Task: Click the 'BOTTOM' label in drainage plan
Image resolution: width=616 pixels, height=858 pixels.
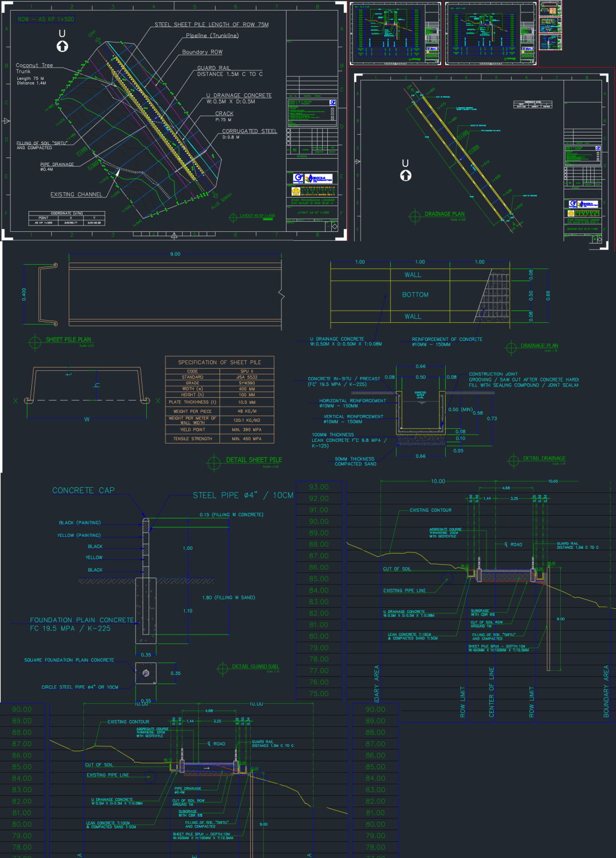Action: pos(415,294)
